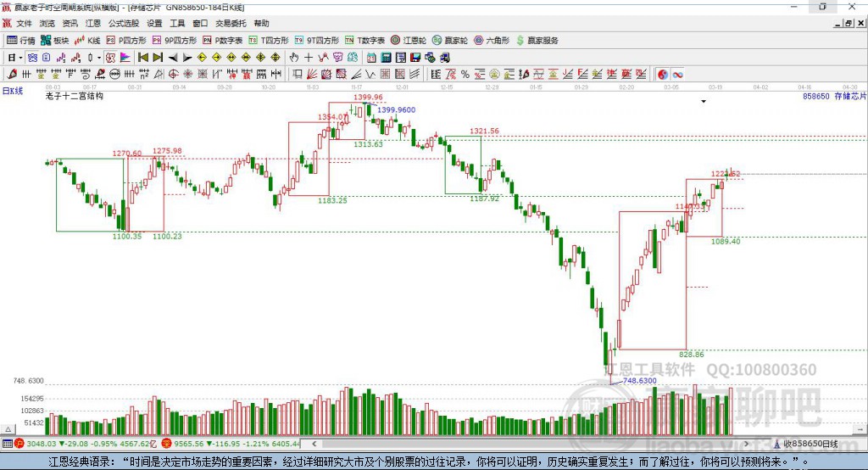
Task: Open the 板块 sector view
Action: pyautogui.click(x=55, y=41)
